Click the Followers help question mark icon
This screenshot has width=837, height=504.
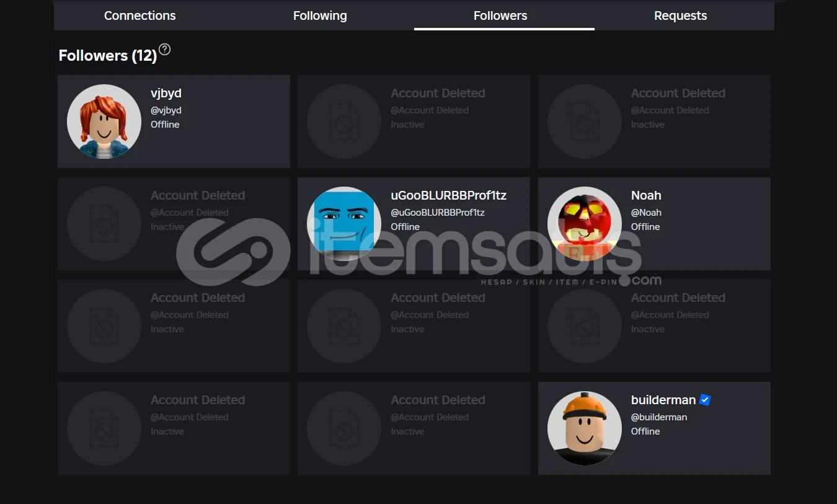[x=164, y=50]
